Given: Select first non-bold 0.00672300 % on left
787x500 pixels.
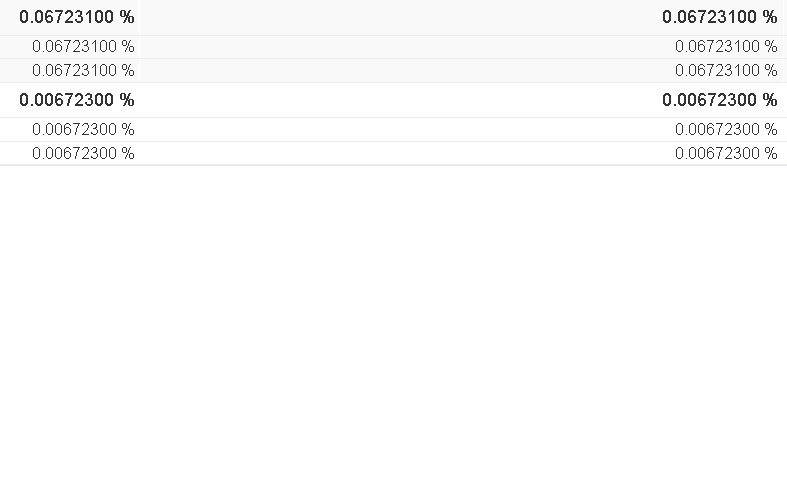Looking at the screenshot, I should pyautogui.click(x=83, y=130).
